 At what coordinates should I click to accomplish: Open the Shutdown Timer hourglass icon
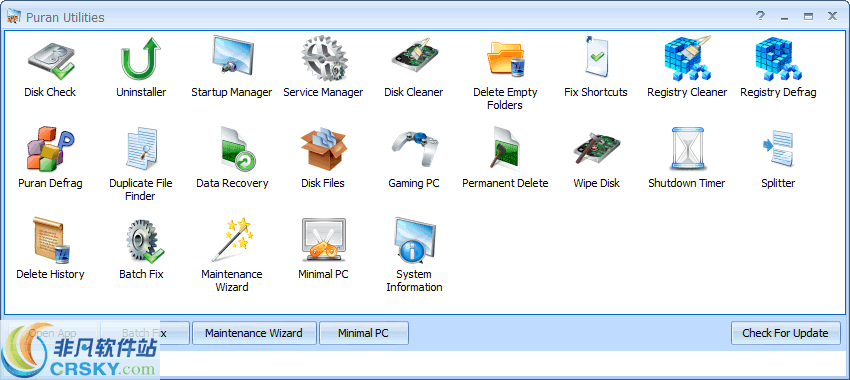[687, 149]
